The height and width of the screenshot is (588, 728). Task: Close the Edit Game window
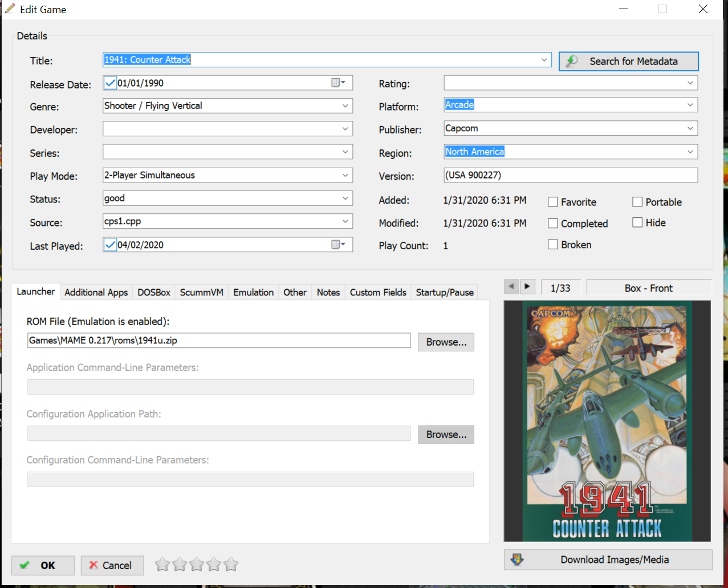pos(703,9)
